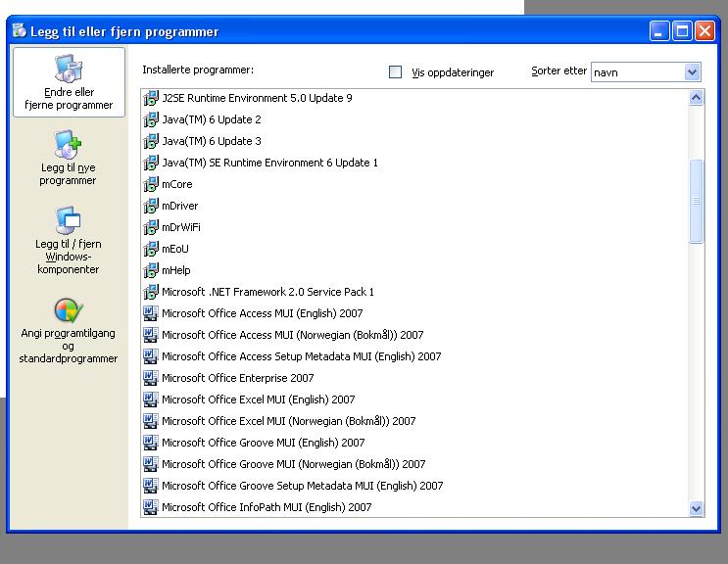This screenshot has height=564, width=728.
Task: Open the 'Sorter etter' dropdown arrow
Action: coord(692,71)
